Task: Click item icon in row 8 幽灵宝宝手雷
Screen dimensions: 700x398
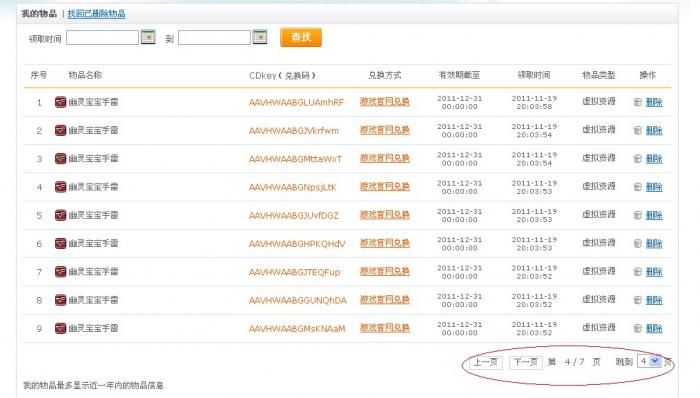Action: [x=60, y=300]
